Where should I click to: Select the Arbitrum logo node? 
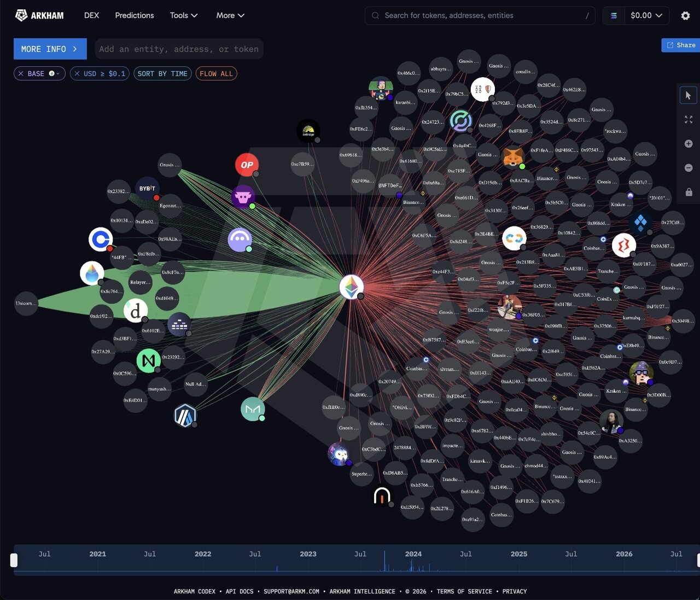click(185, 416)
